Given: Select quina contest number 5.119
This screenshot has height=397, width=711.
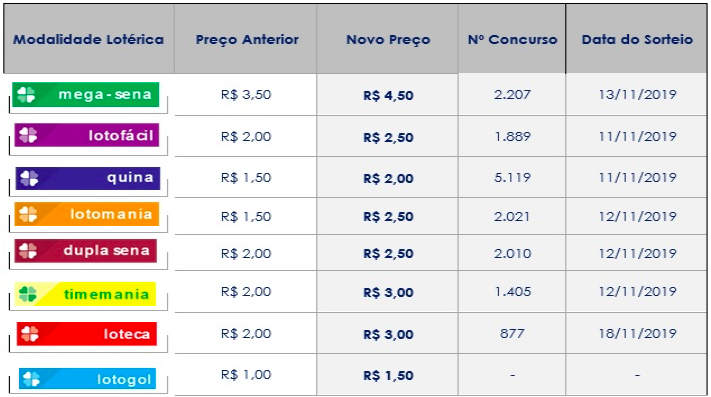Looking at the screenshot, I should click(x=512, y=177).
